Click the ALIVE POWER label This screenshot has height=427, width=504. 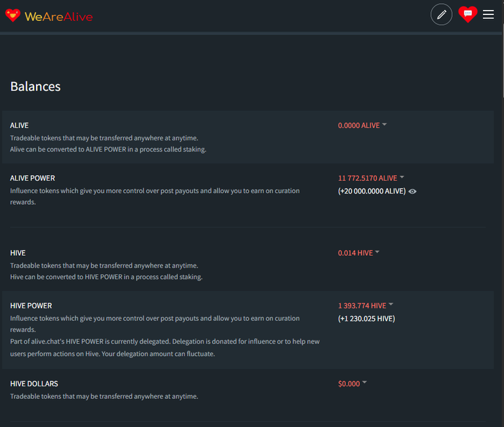pyautogui.click(x=32, y=178)
